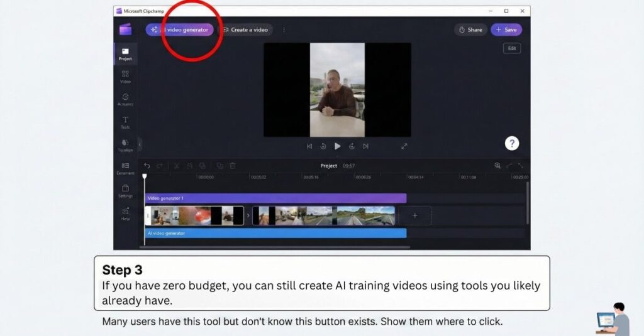Image resolution: width=644 pixels, height=336 pixels.
Task: Click the zoom magnifier icon on timeline
Action: tap(497, 165)
